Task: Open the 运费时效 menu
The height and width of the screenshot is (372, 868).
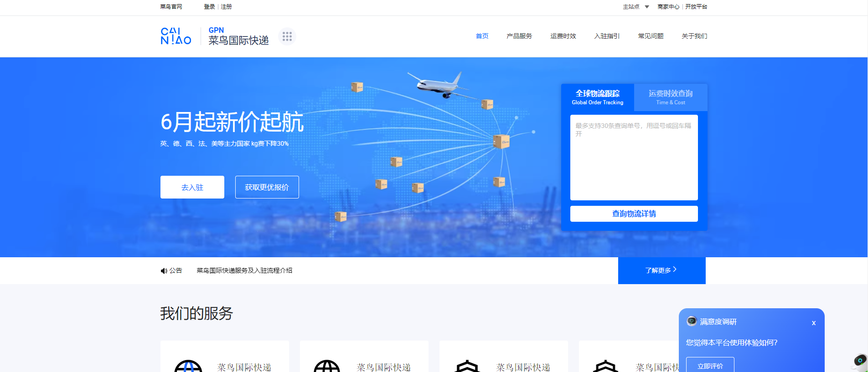Action: pyautogui.click(x=563, y=36)
